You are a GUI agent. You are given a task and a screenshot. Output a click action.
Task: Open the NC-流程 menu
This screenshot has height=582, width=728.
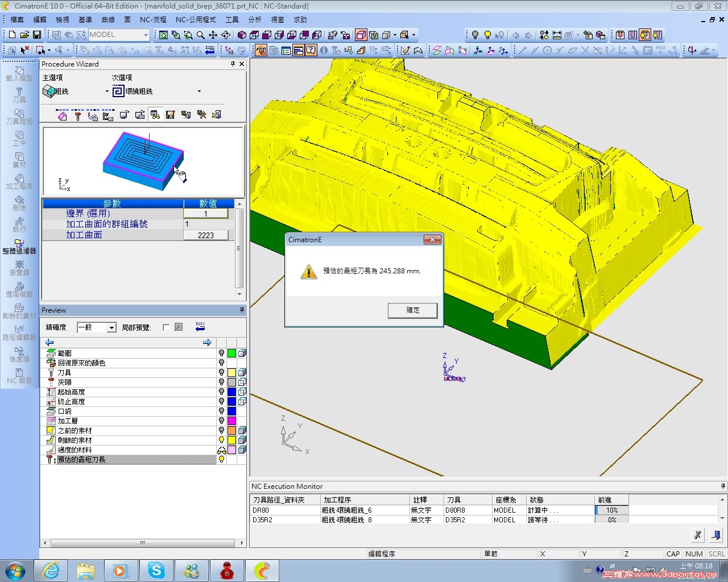pos(153,20)
